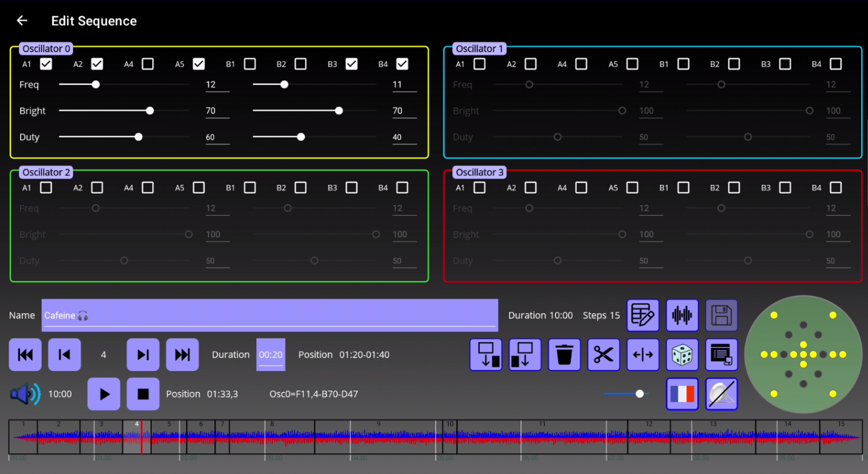
Task: Enable A4 checkbox in Oscillator 0
Action: 148,64
